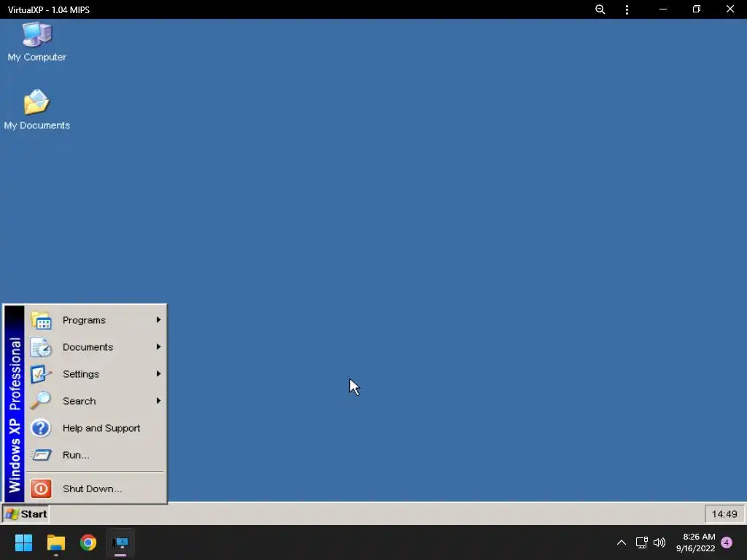The image size is (747, 560).
Task: Choose Documents in the Start menu
Action: (96, 347)
